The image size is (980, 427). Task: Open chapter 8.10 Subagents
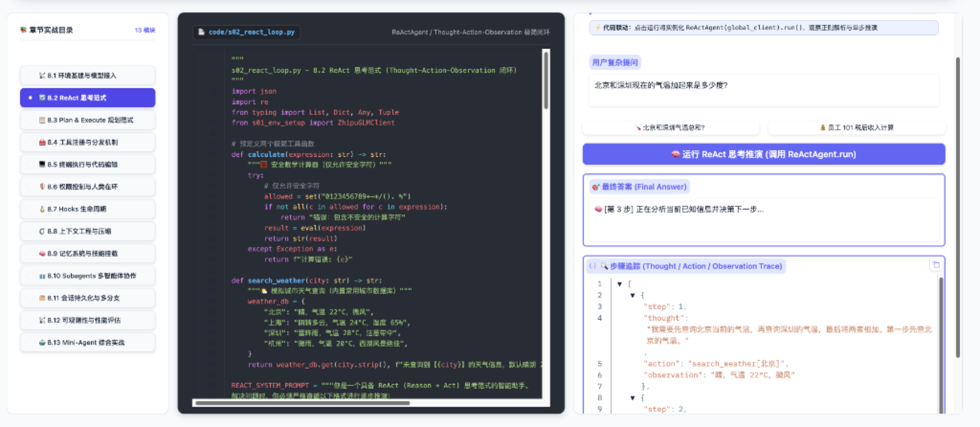tap(88, 276)
